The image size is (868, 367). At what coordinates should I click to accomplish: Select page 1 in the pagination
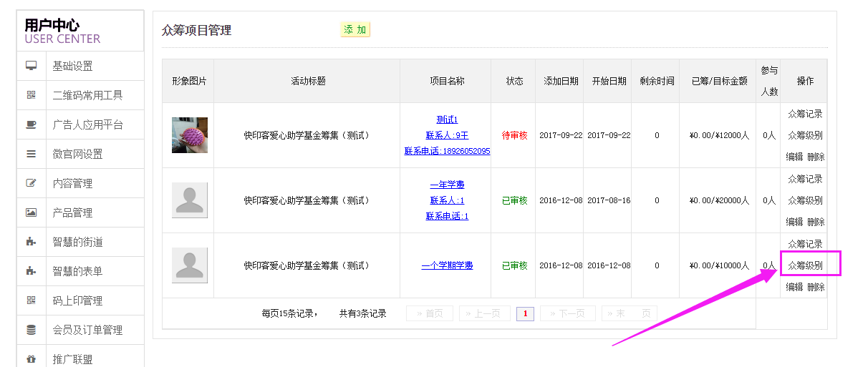click(525, 313)
